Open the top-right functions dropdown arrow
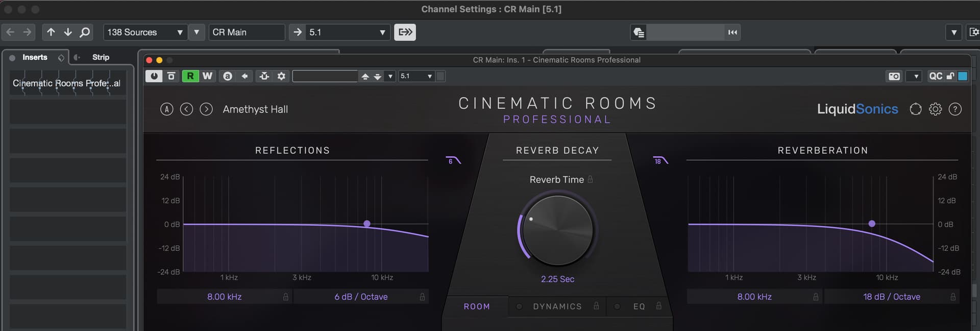980x331 pixels. (953, 32)
